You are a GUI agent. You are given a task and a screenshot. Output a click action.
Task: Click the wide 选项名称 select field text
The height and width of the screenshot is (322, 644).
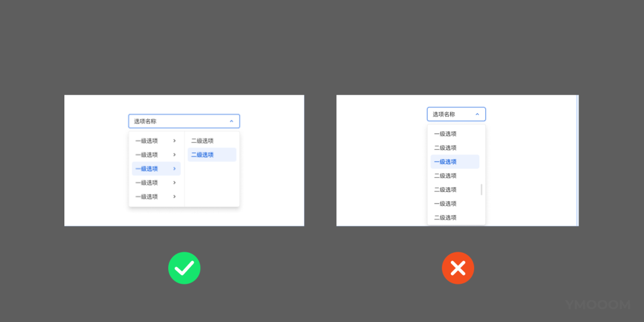click(145, 121)
